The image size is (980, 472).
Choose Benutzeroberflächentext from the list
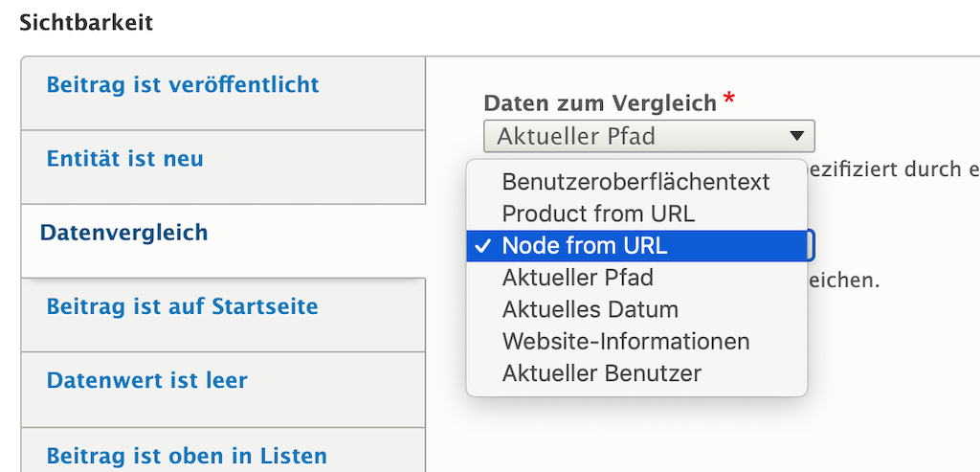[635, 182]
